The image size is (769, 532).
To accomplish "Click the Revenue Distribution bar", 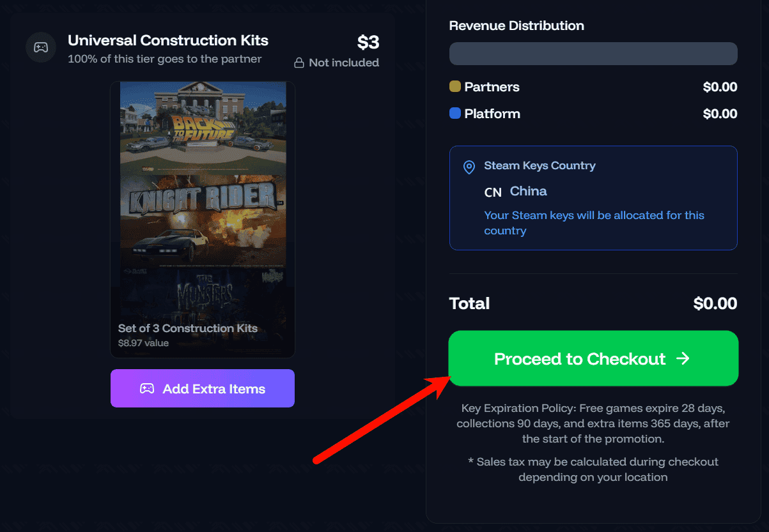I will point(593,54).
